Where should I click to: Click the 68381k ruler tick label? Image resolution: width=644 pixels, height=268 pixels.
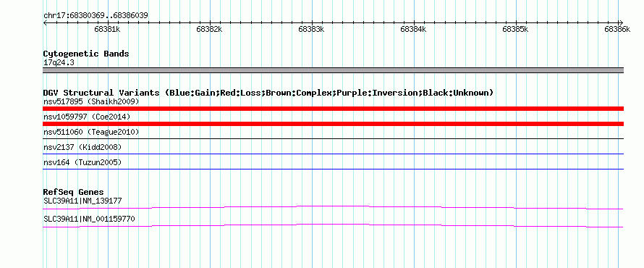(107, 29)
